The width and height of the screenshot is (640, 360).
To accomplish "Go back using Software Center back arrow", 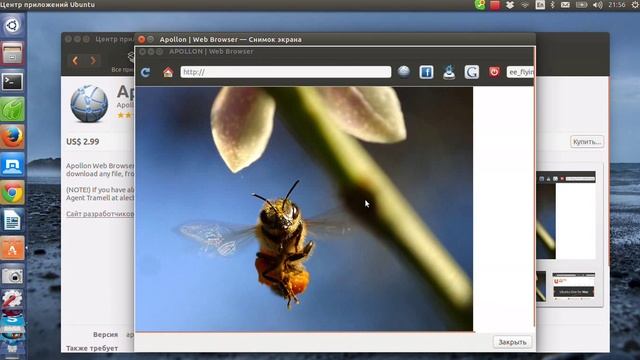I will point(75,60).
